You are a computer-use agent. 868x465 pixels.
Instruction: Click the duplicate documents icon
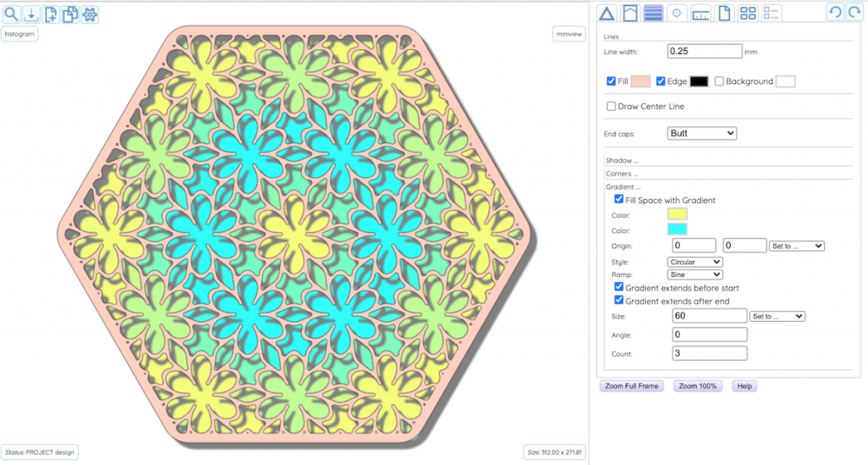(x=70, y=14)
